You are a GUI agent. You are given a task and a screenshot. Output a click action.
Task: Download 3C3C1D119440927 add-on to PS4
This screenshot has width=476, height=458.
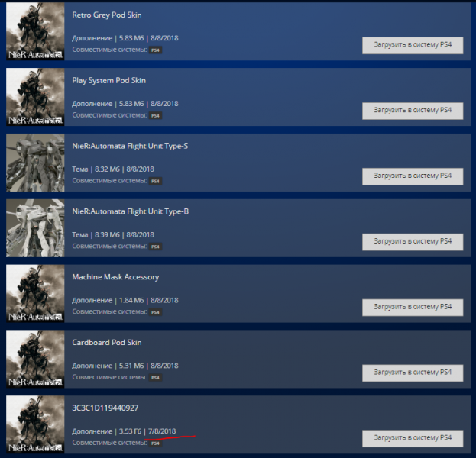pyautogui.click(x=413, y=439)
